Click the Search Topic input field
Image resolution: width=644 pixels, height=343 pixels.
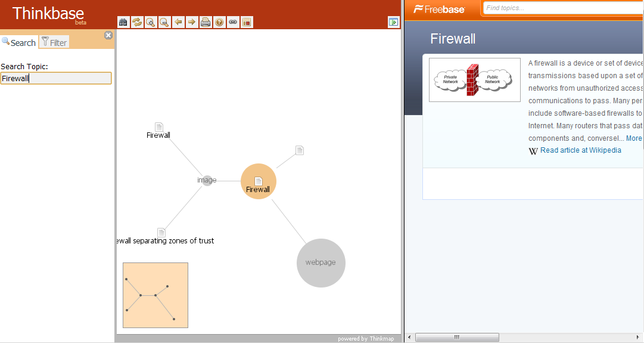[56, 78]
